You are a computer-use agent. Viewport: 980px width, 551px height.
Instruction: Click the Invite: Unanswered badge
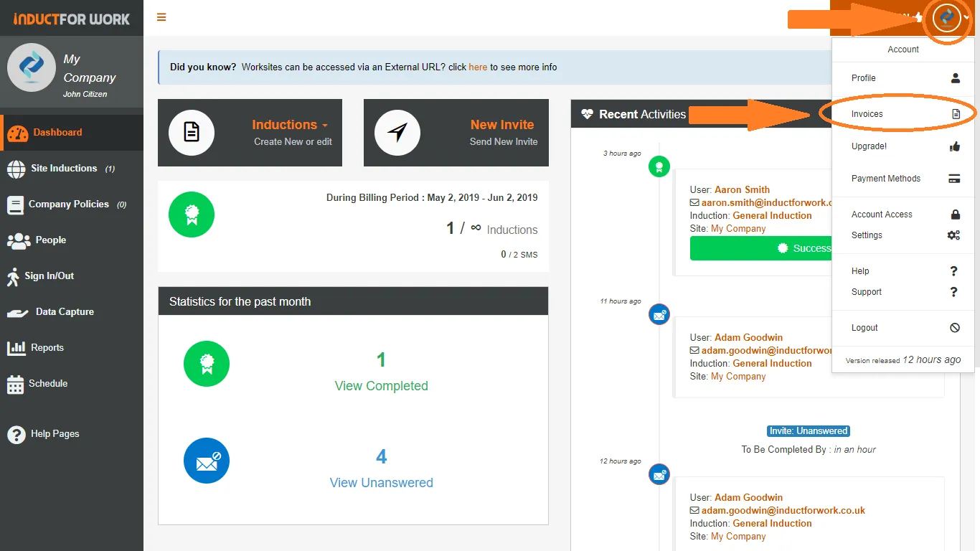tap(809, 431)
